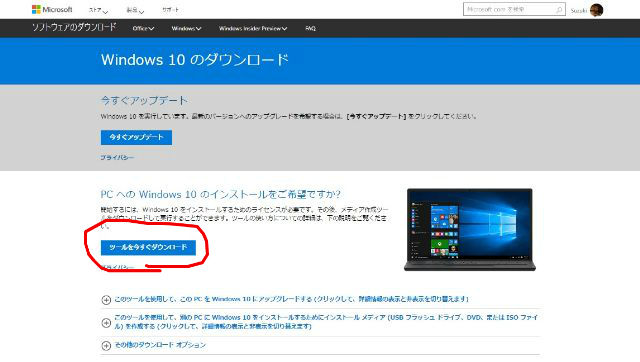Open the 製品 dropdown in top bar

pyautogui.click(x=135, y=10)
